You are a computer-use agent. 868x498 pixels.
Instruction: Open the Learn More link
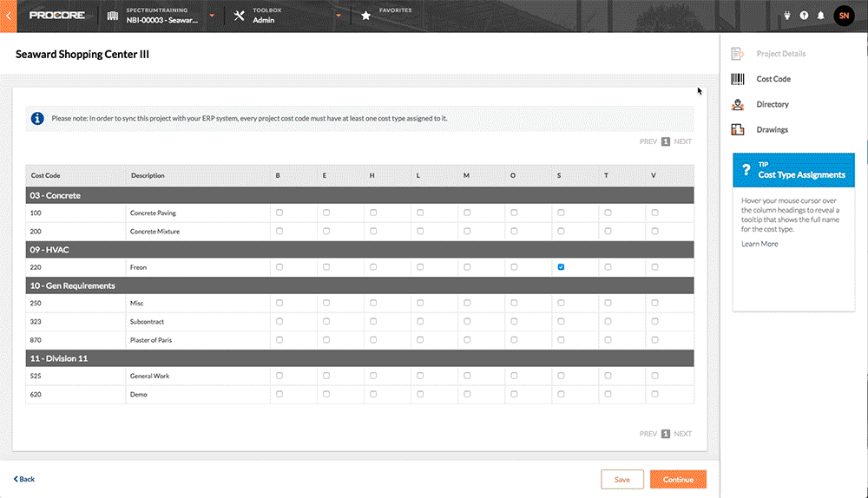click(759, 244)
